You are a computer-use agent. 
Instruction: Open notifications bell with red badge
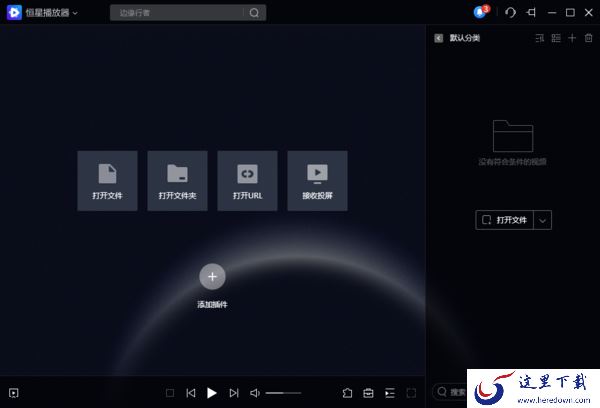[481, 12]
